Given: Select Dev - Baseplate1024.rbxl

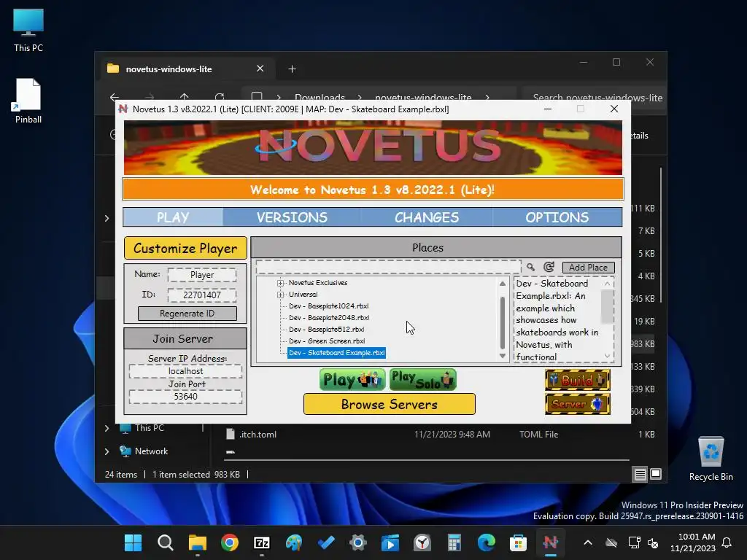Looking at the screenshot, I should click(x=328, y=306).
